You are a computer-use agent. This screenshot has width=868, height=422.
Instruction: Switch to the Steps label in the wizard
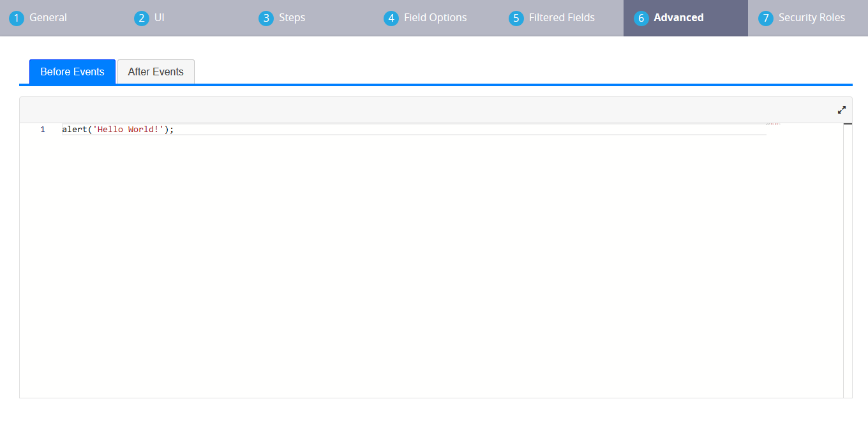pyautogui.click(x=292, y=18)
